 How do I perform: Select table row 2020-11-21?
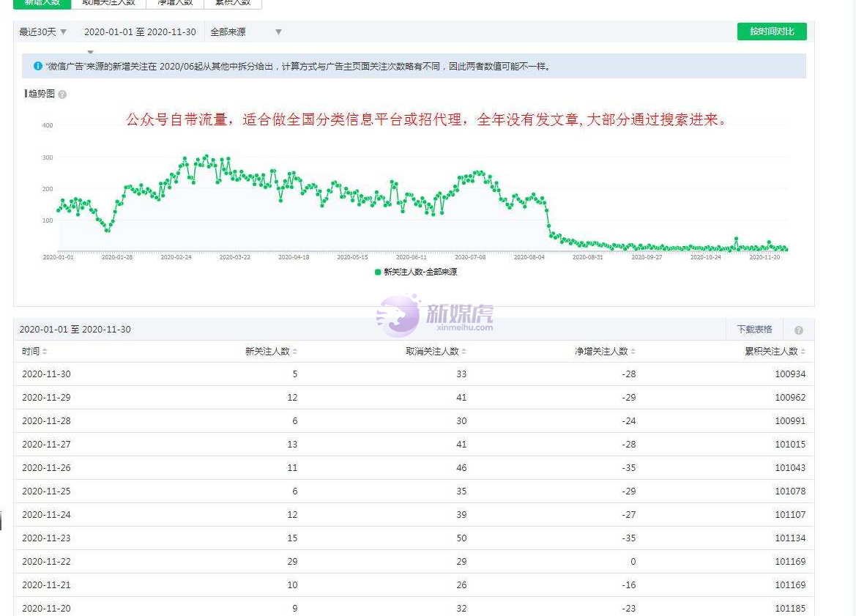[414, 585]
